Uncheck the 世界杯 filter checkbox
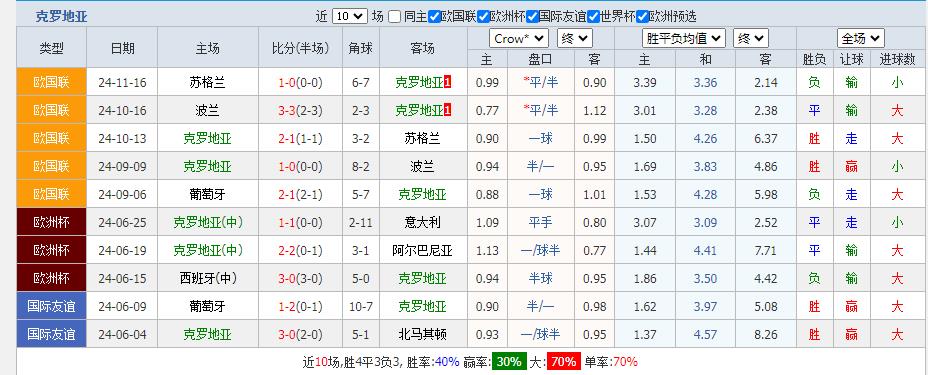Image resolution: width=928 pixels, height=375 pixels. click(x=594, y=17)
